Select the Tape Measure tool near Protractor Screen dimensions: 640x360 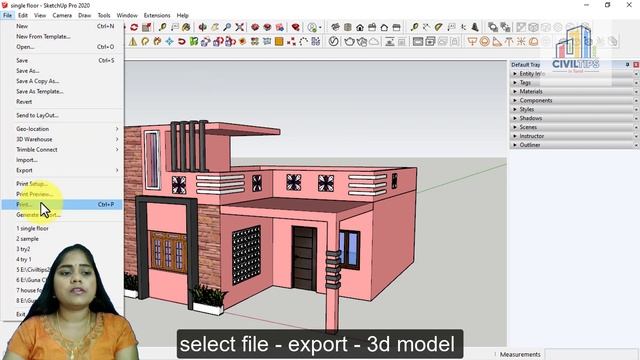(414, 27)
